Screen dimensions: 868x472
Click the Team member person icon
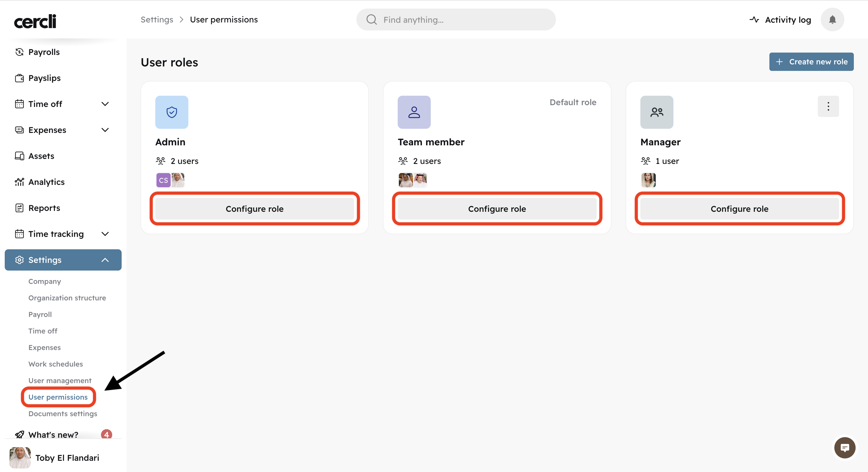(x=414, y=112)
